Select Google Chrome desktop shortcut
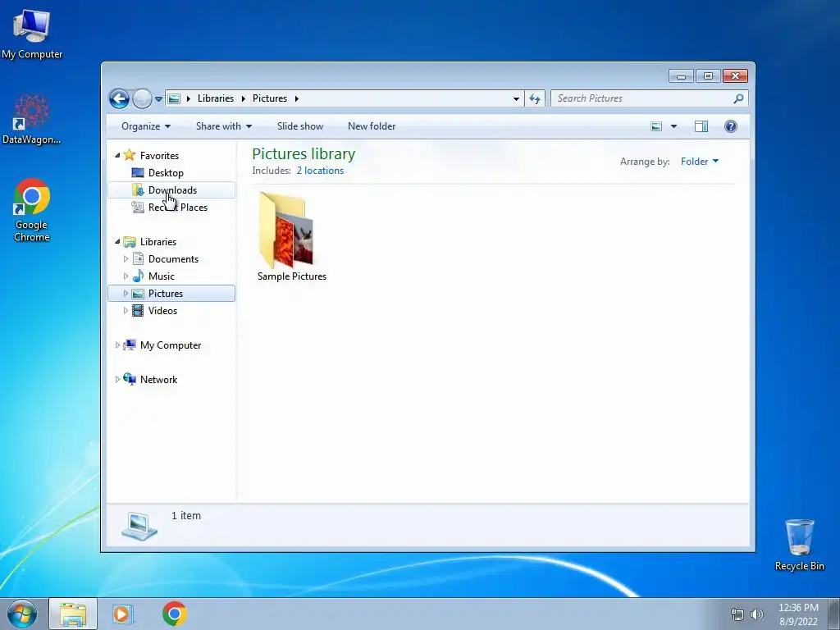 pyautogui.click(x=32, y=210)
